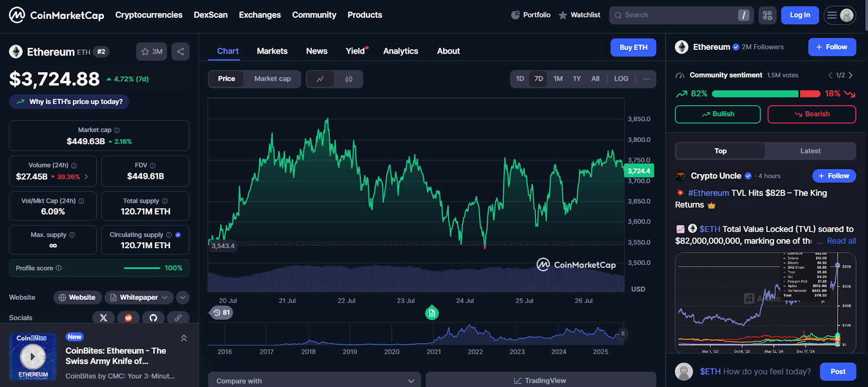The image size is (868, 387).
Task: Open the hamburger profile menu
Action: [x=840, y=15]
